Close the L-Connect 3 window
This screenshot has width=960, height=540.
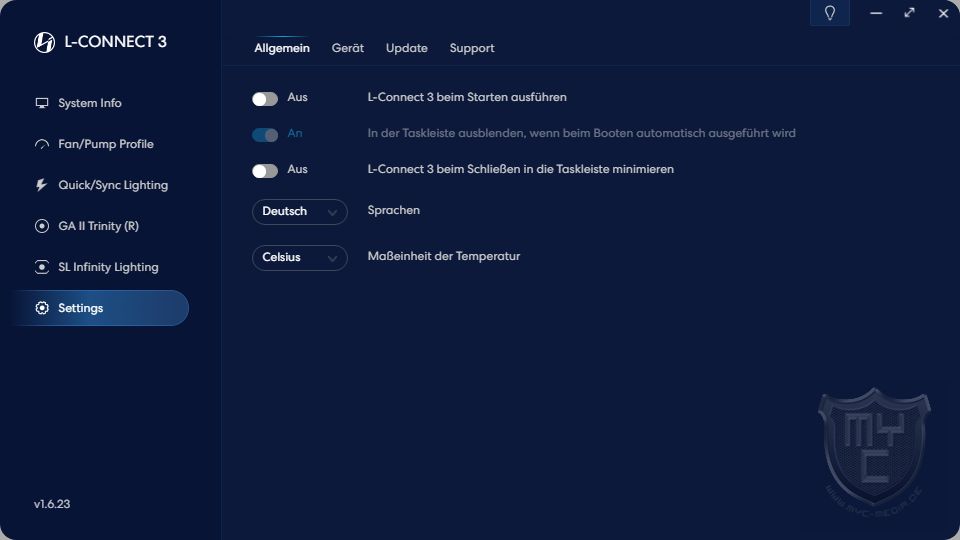coord(943,13)
